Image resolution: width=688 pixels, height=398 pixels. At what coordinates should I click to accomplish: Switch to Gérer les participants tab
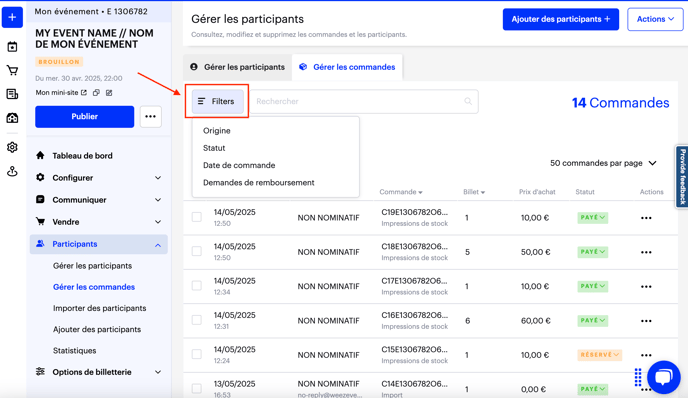[237, 67]
